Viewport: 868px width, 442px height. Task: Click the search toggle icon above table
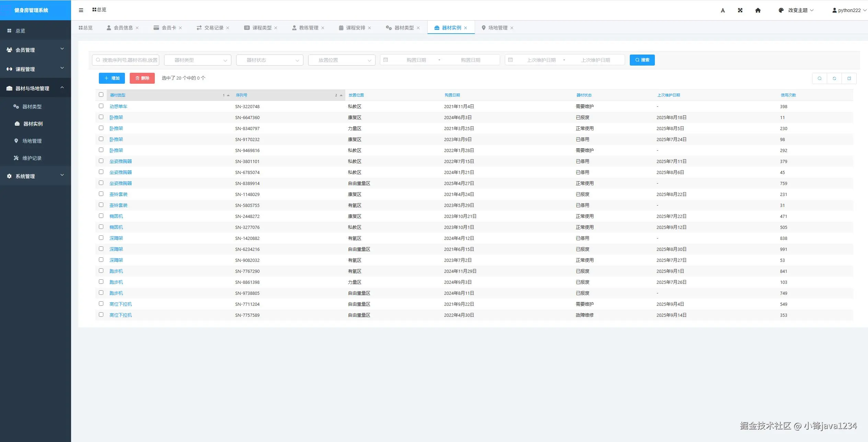(820, 78)
